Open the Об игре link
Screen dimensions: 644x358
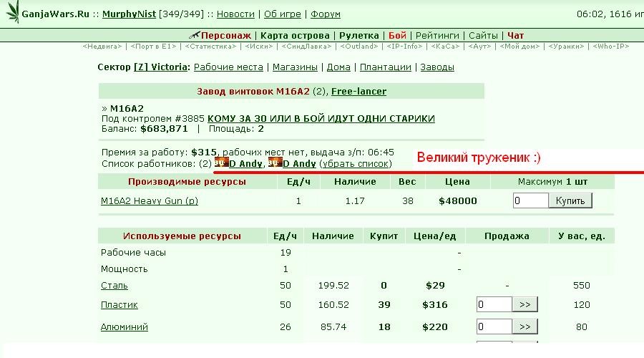[x=282, y=14]
